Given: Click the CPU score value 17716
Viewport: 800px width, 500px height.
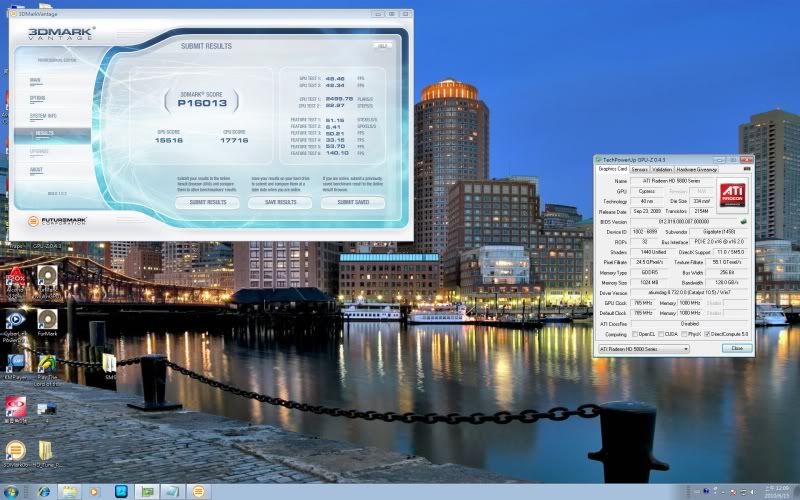Looking at the screenshot, I should pos(234,140).
